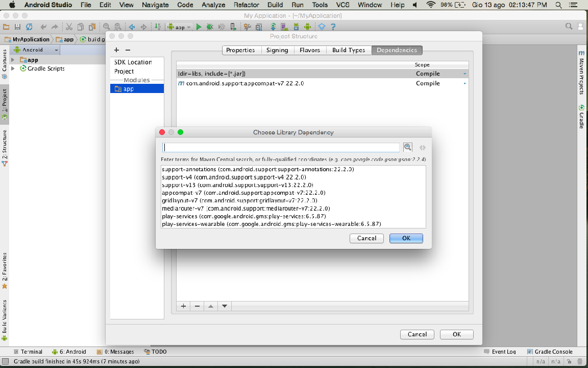Viewport: 588px width, 368px height.
Task: Switch to the Flavors tab
Action: tap(310, 50)
